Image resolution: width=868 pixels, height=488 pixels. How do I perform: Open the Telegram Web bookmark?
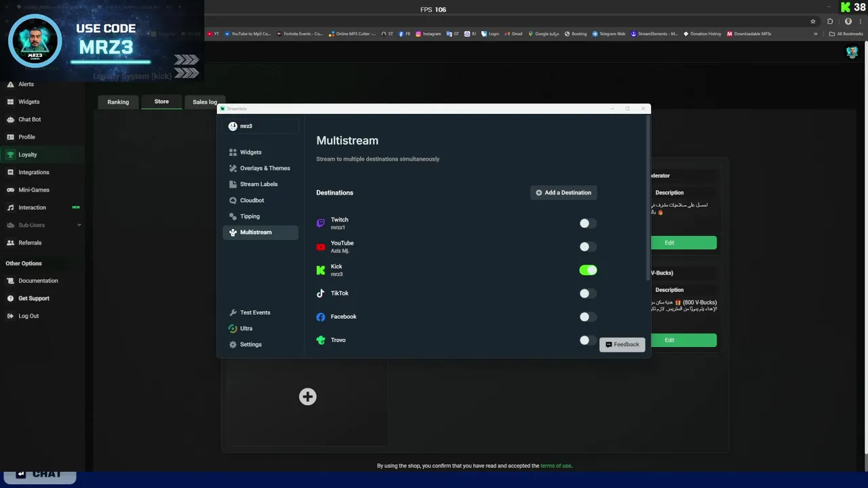click(608, 34)
